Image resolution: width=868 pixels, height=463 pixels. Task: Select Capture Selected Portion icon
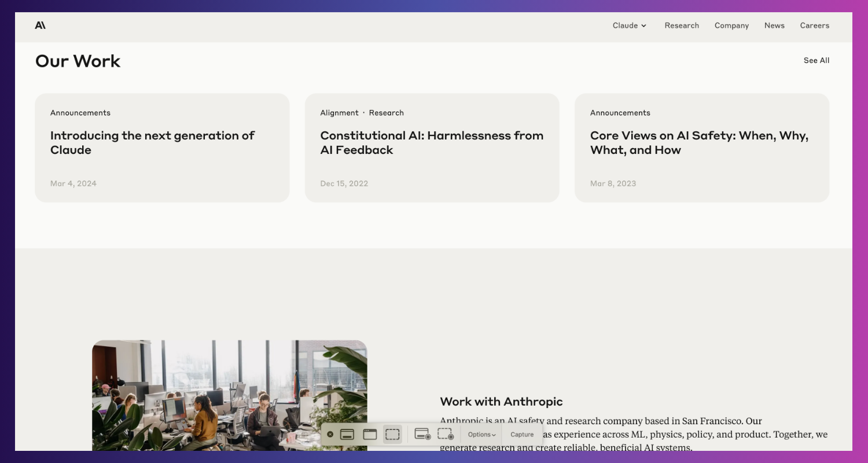coord(392,434)
